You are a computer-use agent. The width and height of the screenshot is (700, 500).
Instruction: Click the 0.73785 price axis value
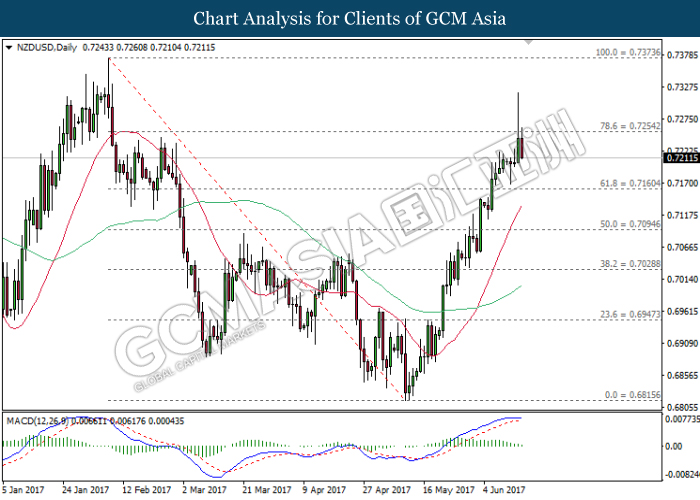[682, 55]
